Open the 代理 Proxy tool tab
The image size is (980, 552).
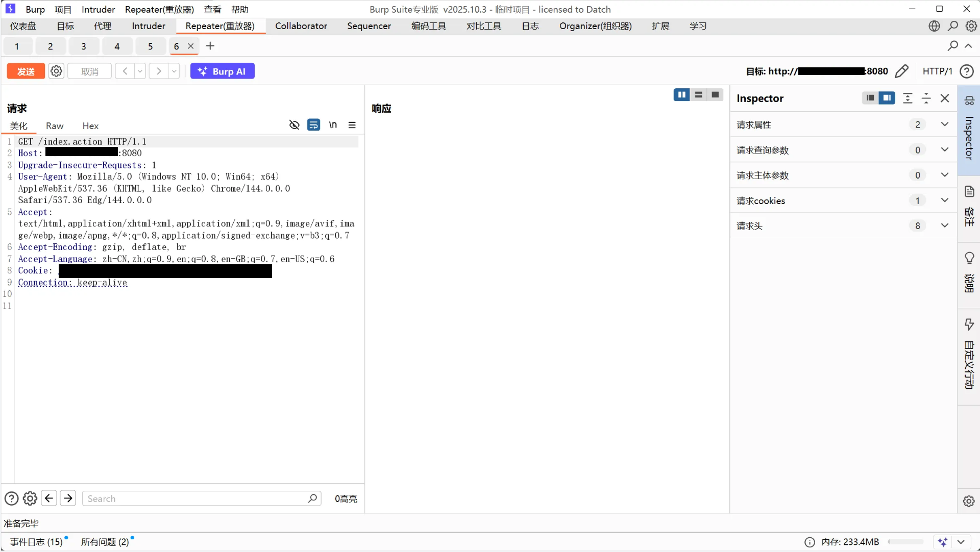(103, 26)
